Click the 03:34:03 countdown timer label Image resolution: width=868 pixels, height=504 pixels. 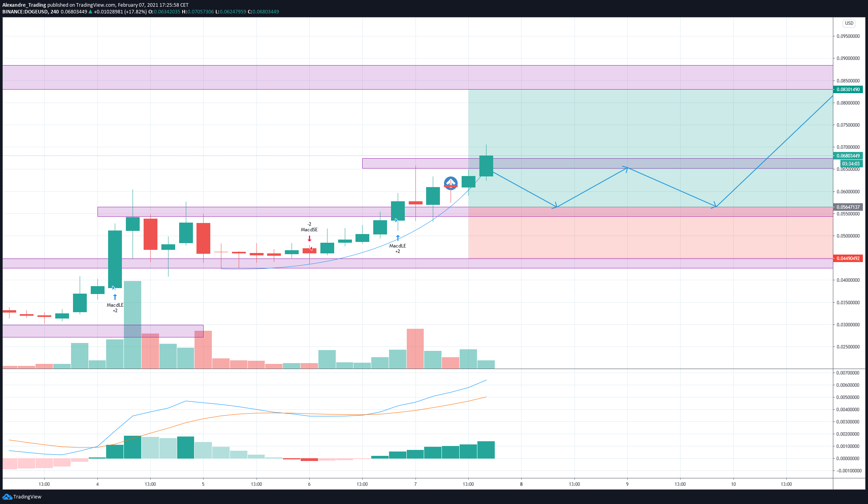(x=851, y=164)
